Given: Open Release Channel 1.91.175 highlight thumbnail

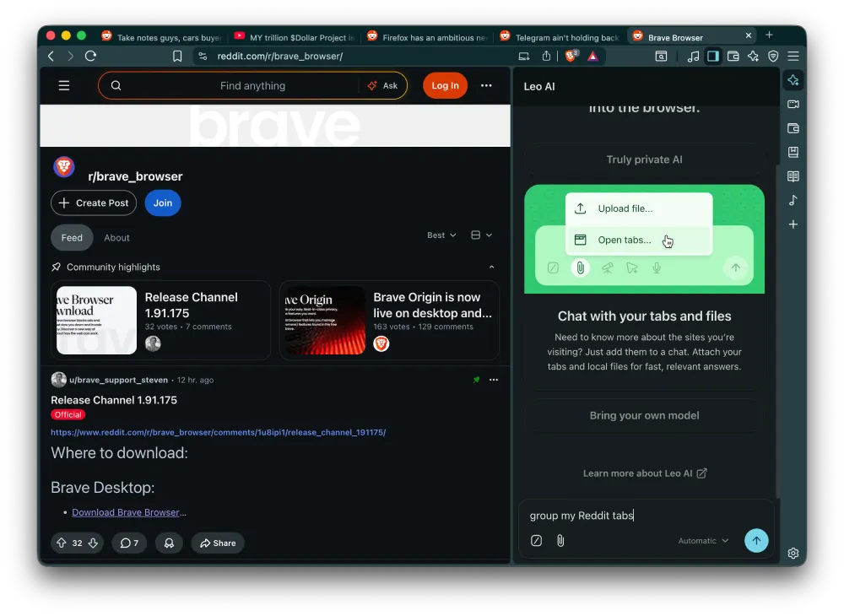Looking at the screenshot, I should click(96, 320).
